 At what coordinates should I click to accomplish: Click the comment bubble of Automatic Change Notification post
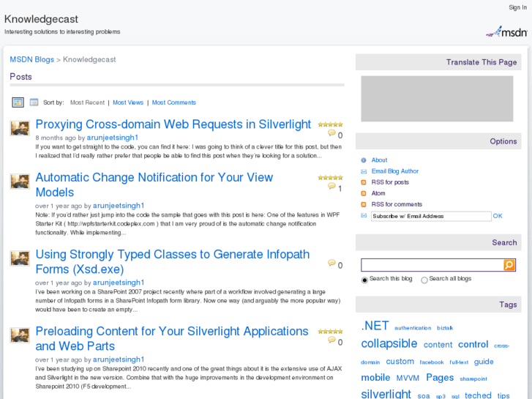[x=331, y=186]
